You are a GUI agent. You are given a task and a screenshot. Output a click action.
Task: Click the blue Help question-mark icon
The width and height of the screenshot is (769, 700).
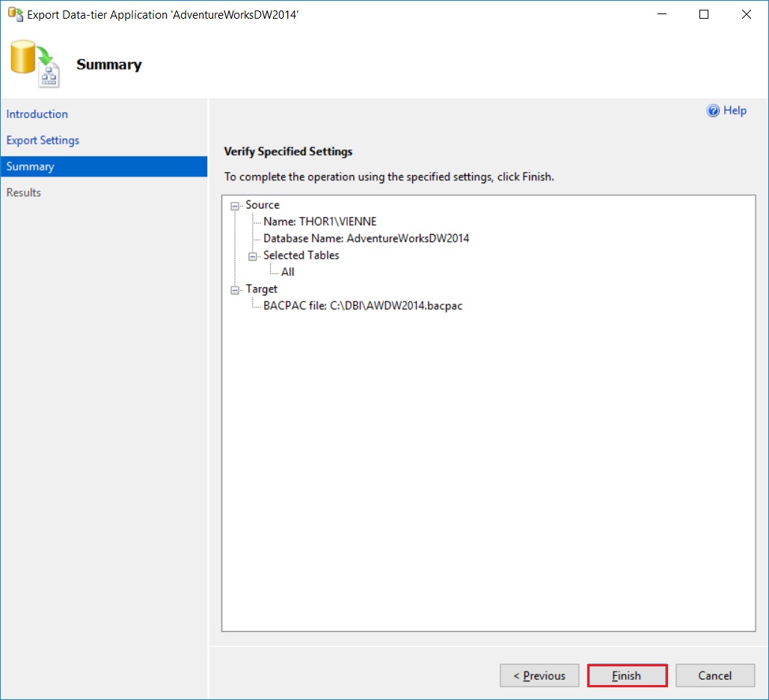[713, 111]
